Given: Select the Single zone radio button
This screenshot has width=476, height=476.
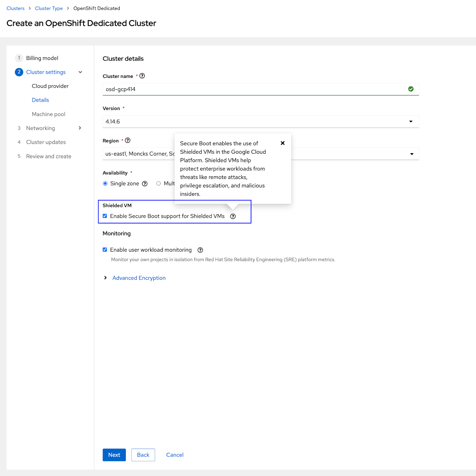Looking at the screenshot, I should click(x=105, y=184).
